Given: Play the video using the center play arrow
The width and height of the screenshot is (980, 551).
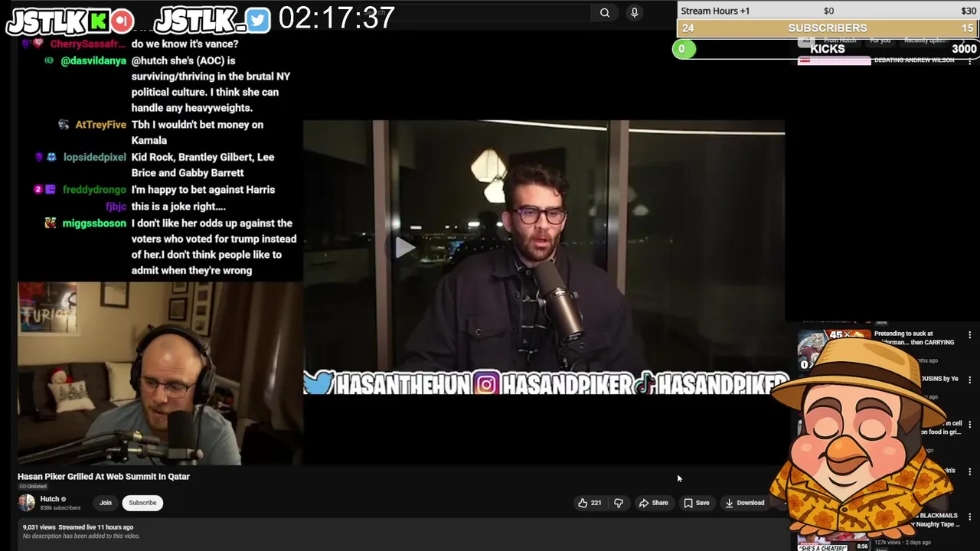Looking at the screenshot, I should pyautogui.click(x=404, y=247).
